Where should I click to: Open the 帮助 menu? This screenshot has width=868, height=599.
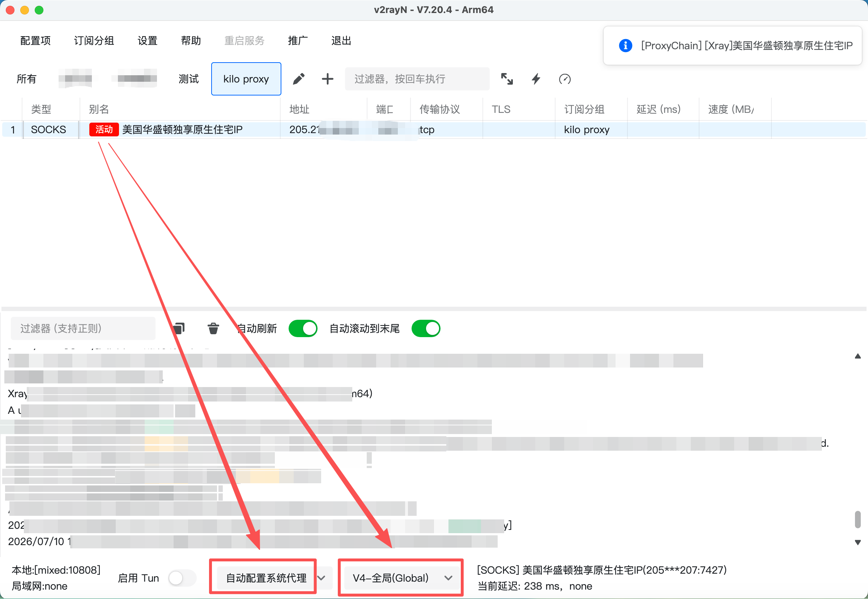coord(191,41)
